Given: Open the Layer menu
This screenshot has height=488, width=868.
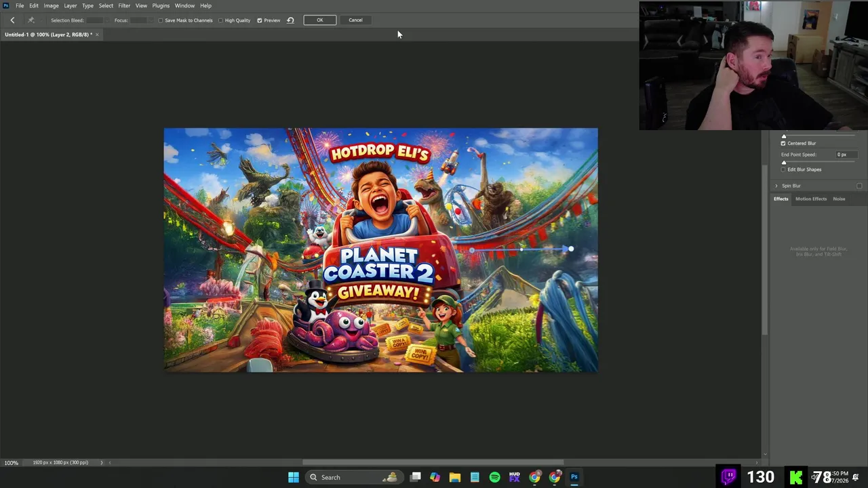Looking at the screenshot, I should [71, 5].
